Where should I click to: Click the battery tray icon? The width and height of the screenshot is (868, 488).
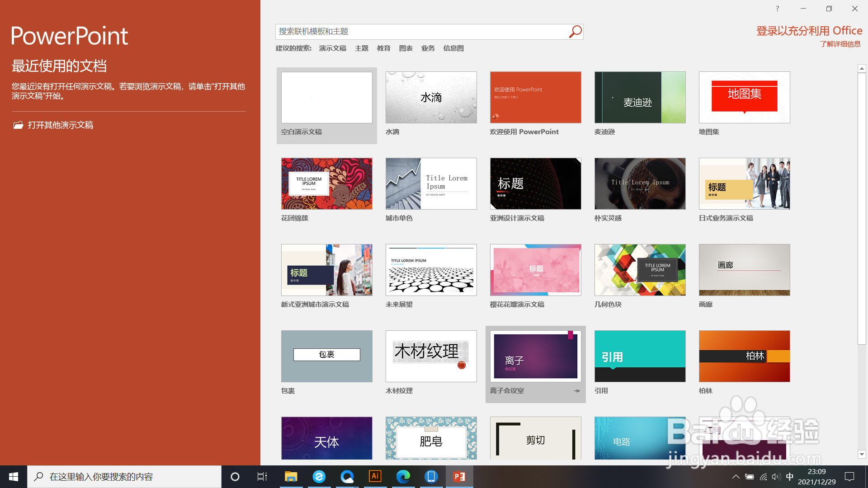click(x=750, y=477)
